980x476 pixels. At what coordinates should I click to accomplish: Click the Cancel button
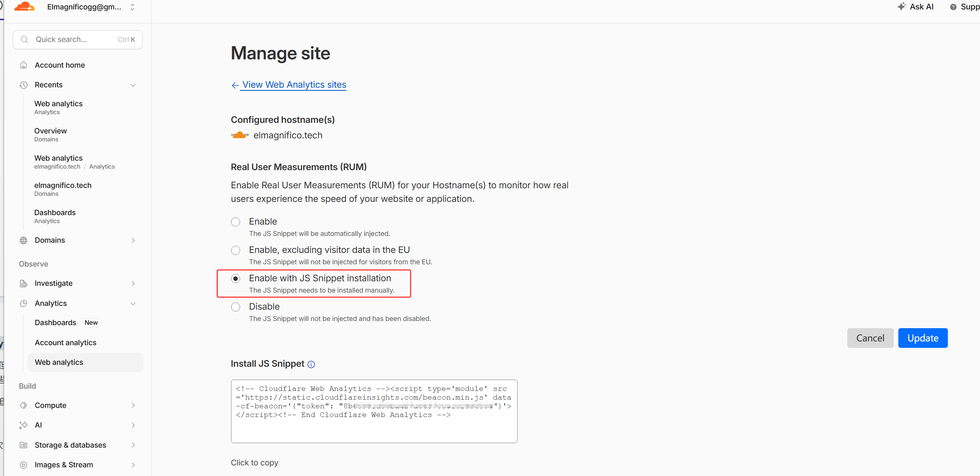[870, 338]
